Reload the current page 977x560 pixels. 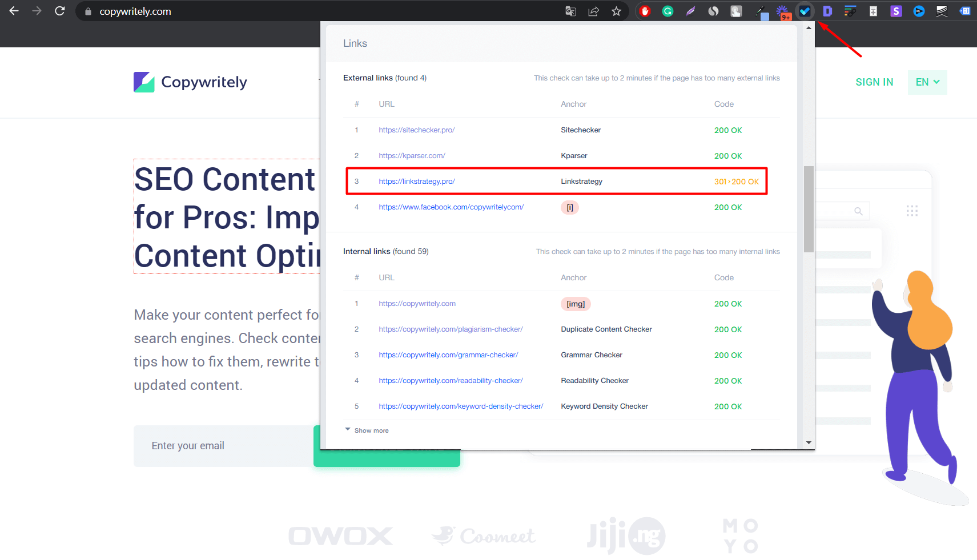coord(60,11)
